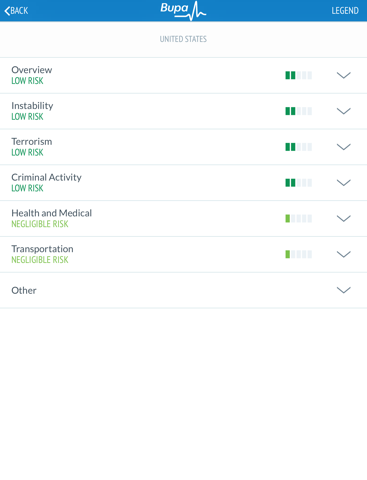367x480 pixels.
Task: Tap the Bupa heartbeat logo
Action: click(183, 10)
